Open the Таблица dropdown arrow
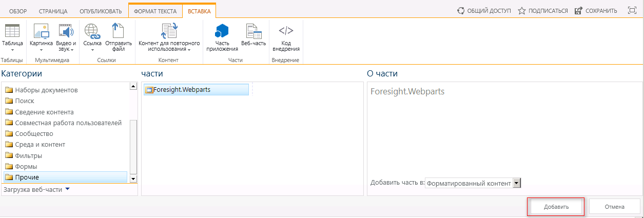 [12, 50]
